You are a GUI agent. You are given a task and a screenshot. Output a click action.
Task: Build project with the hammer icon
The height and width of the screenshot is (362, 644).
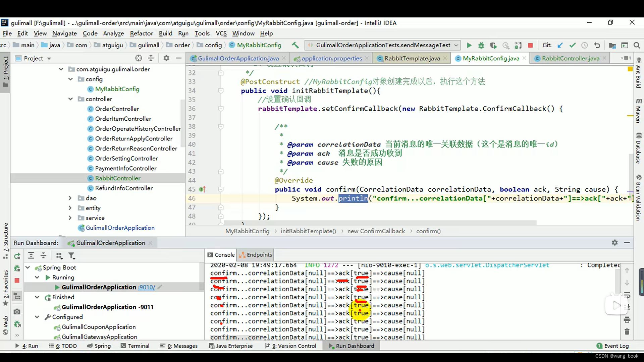295,45
